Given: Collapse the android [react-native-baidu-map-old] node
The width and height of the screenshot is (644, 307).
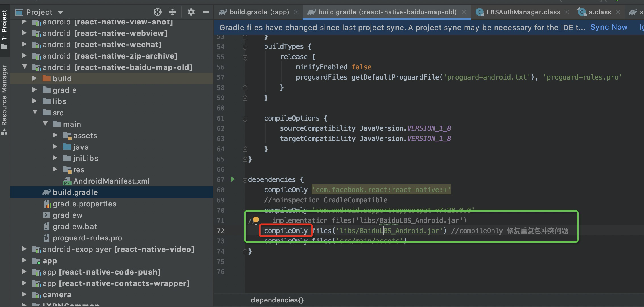Looking at the screenshot, I should click(25, 67).
